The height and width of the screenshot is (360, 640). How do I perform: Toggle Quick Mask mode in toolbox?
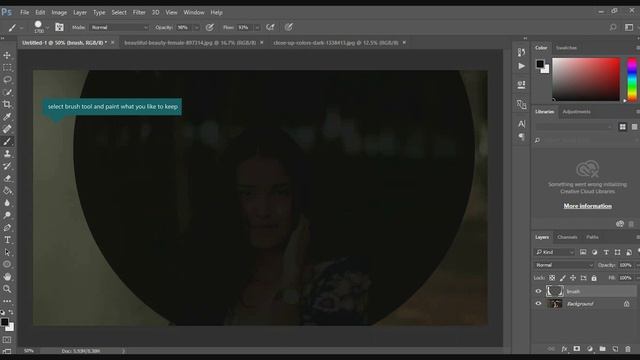[x=7, y=340]
